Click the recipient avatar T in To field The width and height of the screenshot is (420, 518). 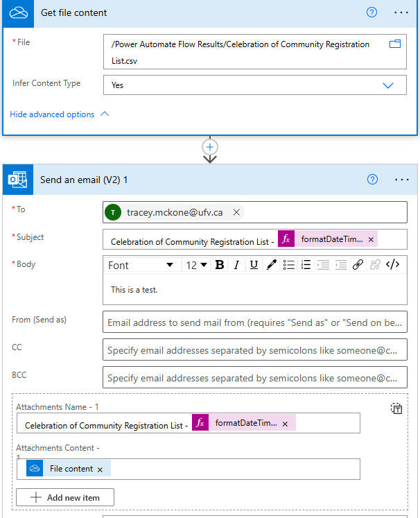point(113,212)
